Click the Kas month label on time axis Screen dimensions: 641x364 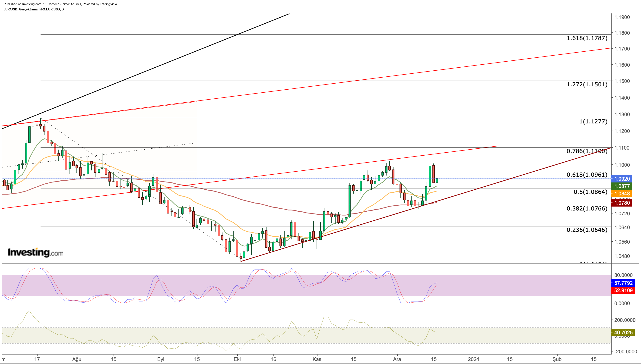(x=317, y=360)
